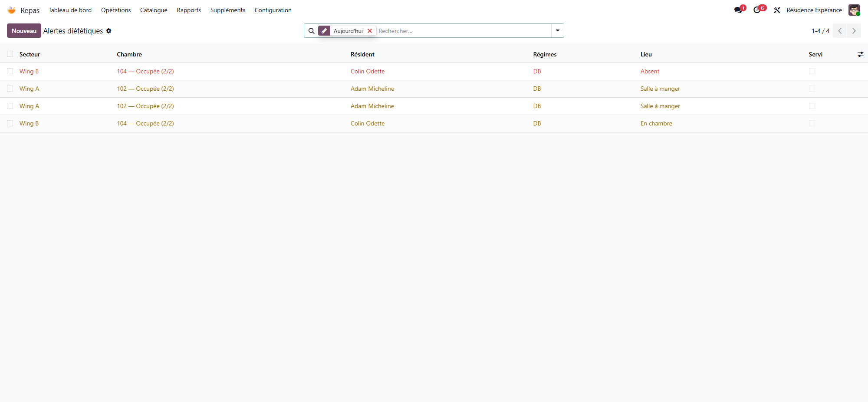Go to previous page arrow

point(840,31)
